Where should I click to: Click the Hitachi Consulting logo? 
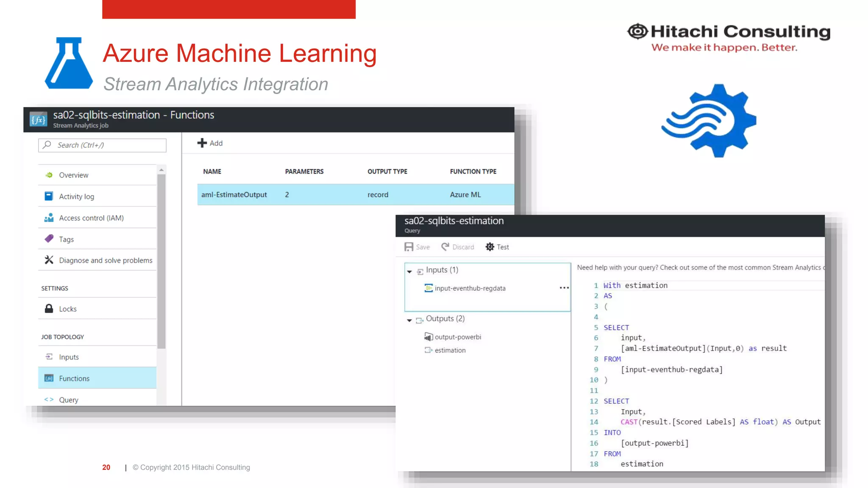coord(729,38)
